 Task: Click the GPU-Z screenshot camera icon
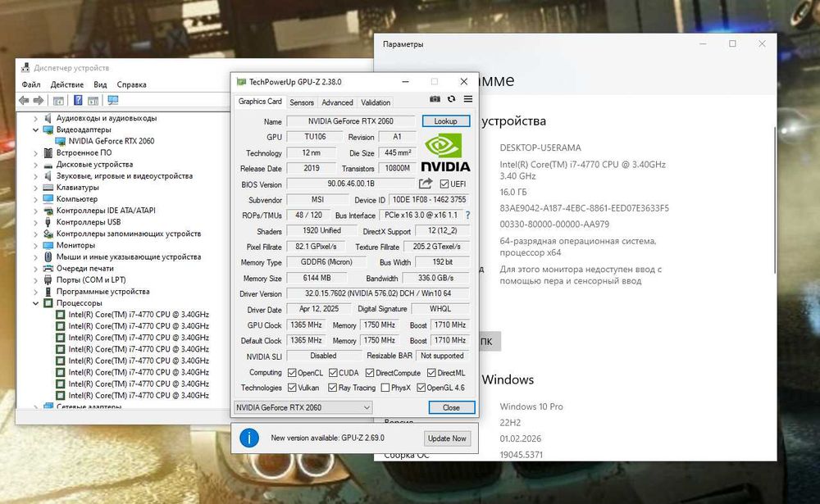(435, 99)
